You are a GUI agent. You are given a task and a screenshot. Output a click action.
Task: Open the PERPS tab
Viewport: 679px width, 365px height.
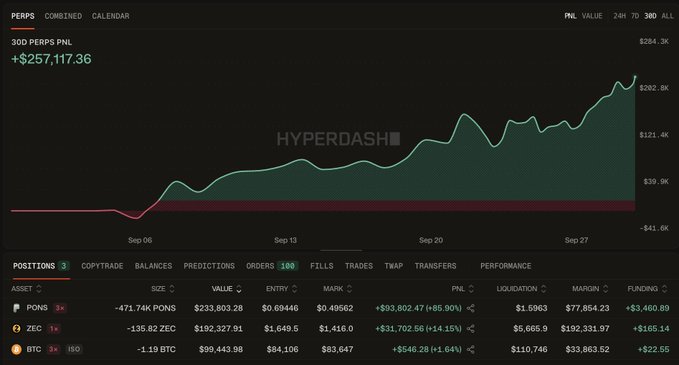click(x=23, y=16)
